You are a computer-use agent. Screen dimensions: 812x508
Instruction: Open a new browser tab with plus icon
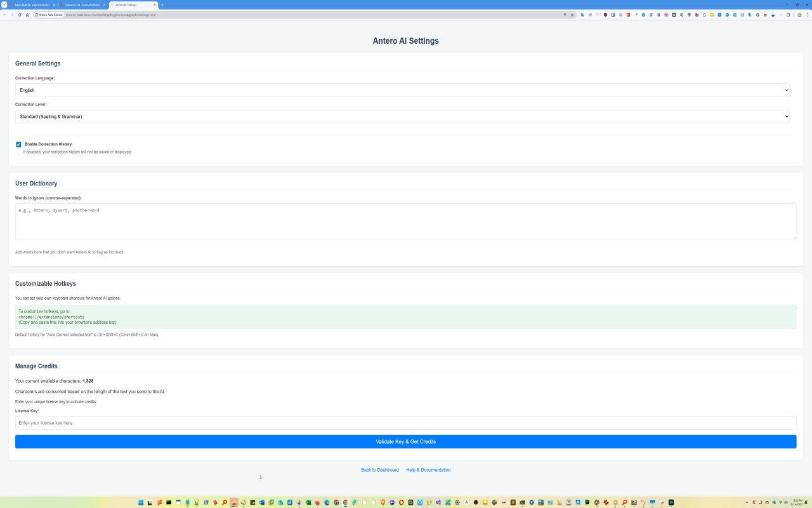(x=162, y=4)
